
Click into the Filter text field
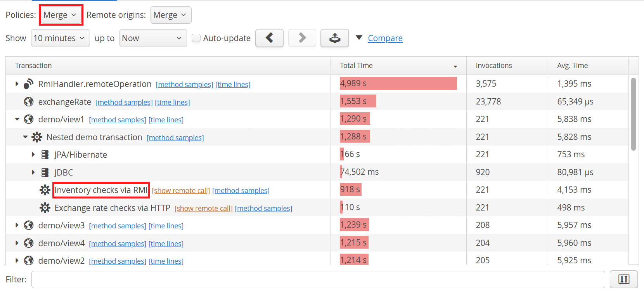click(x=318, y=279)
